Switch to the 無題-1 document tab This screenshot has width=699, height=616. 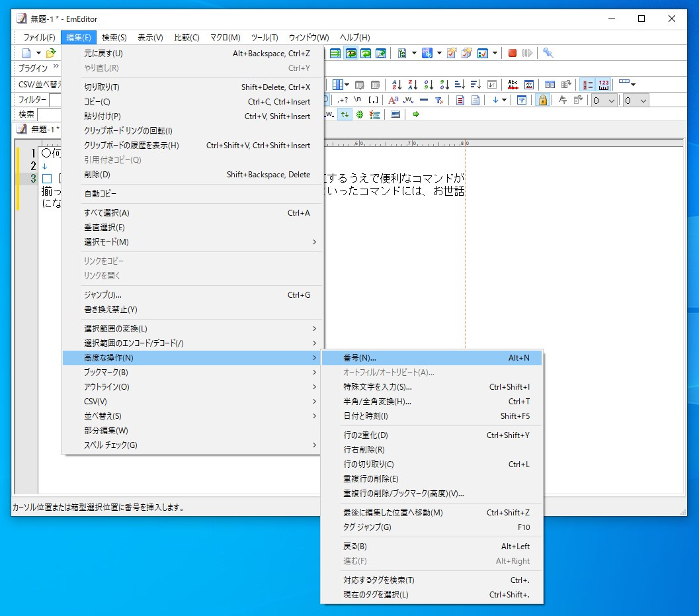tap(39, 130)
